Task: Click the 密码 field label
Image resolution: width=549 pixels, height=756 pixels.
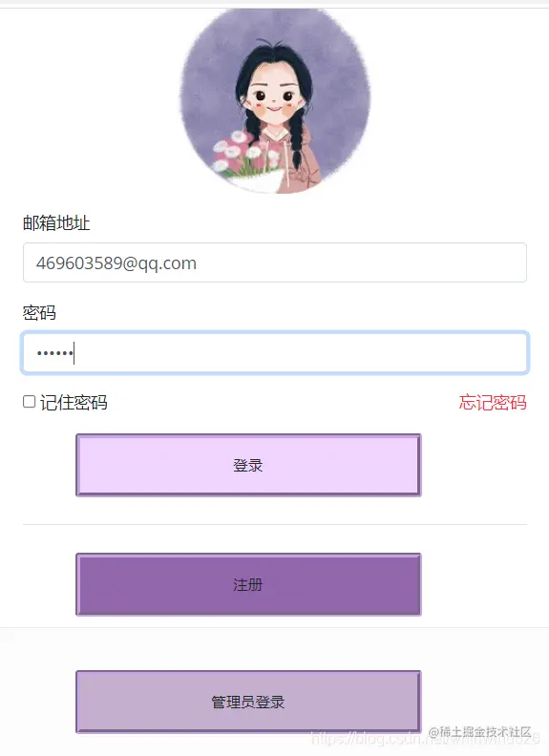Action: point(39,313)
